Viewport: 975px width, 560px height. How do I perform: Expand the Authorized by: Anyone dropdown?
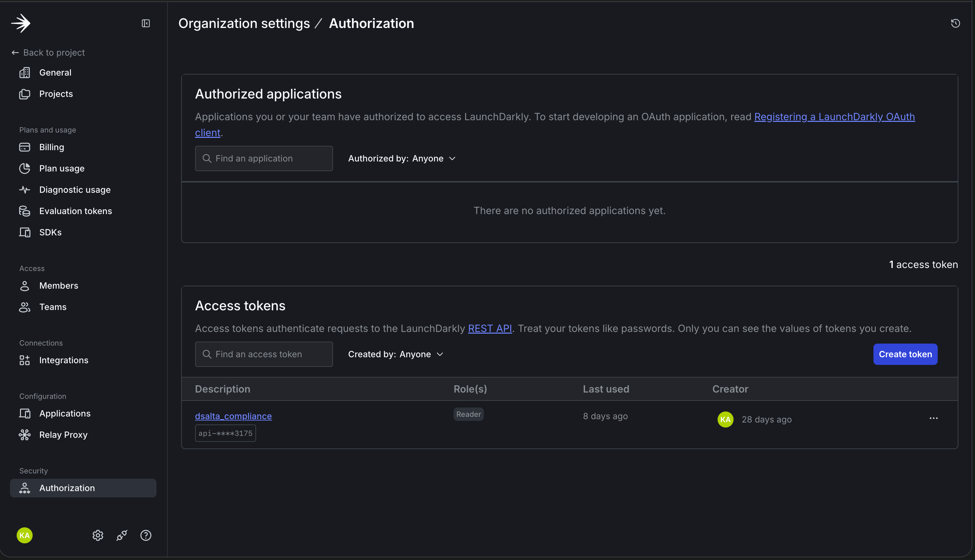point(402,158)
